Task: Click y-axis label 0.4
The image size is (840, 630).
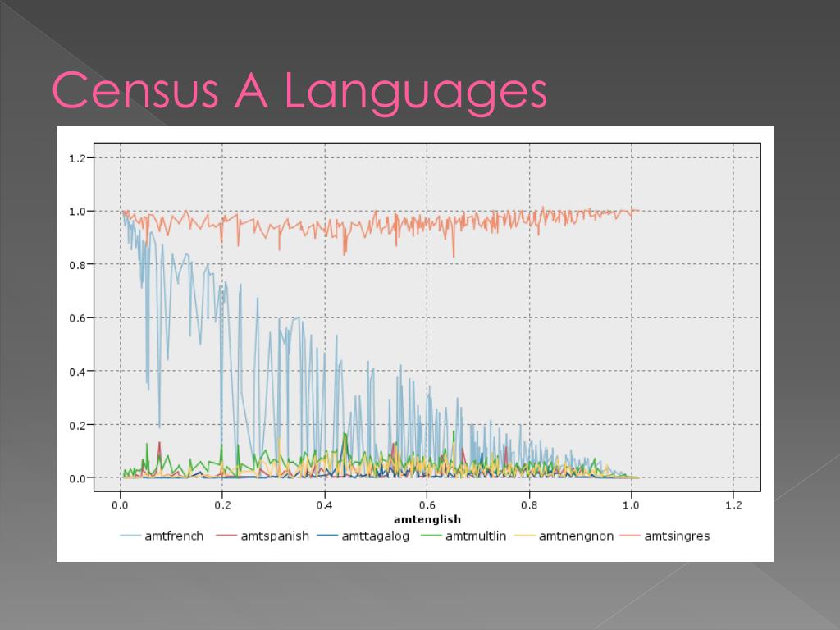Action: pyautogui.click(x=77, y=372)
